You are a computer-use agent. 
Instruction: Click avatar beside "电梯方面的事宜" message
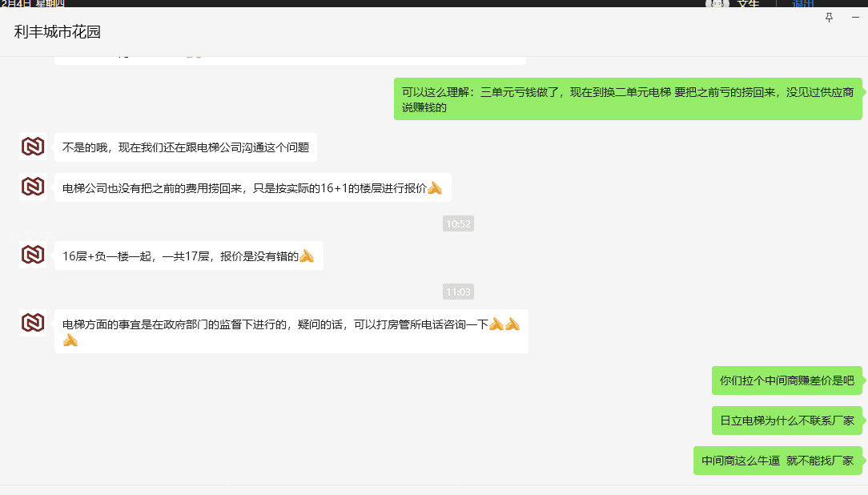click(x=33, y=323)
